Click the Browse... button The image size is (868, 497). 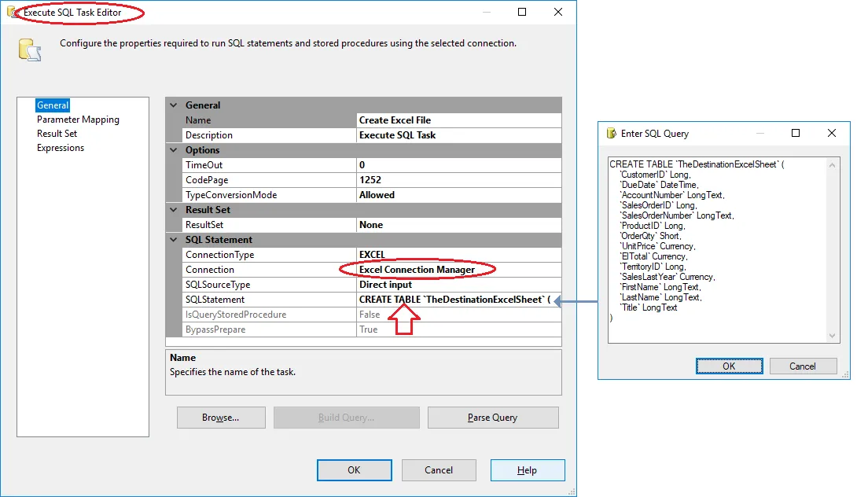tap(221, 418)
